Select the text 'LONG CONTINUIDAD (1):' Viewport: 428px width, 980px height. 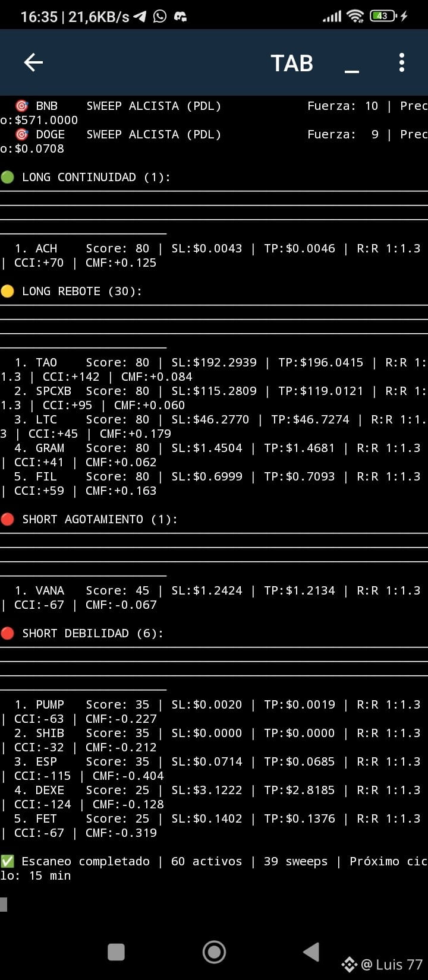click(x=96, y=177)
